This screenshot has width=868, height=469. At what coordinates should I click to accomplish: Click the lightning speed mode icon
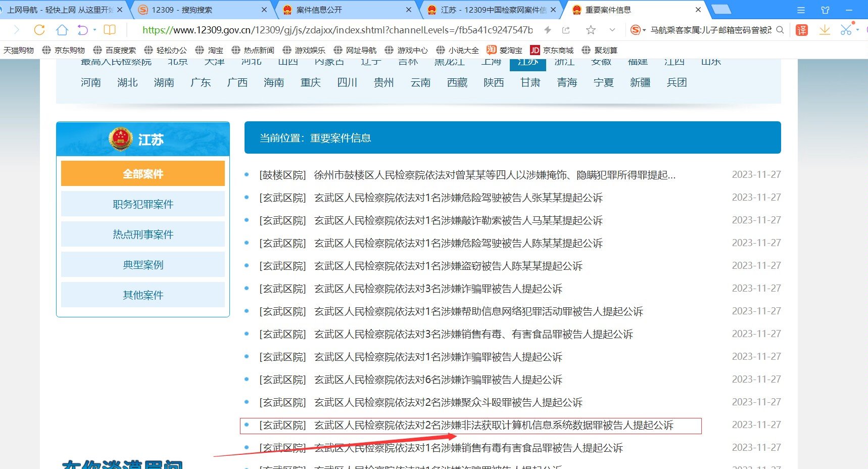coord(548,30)
